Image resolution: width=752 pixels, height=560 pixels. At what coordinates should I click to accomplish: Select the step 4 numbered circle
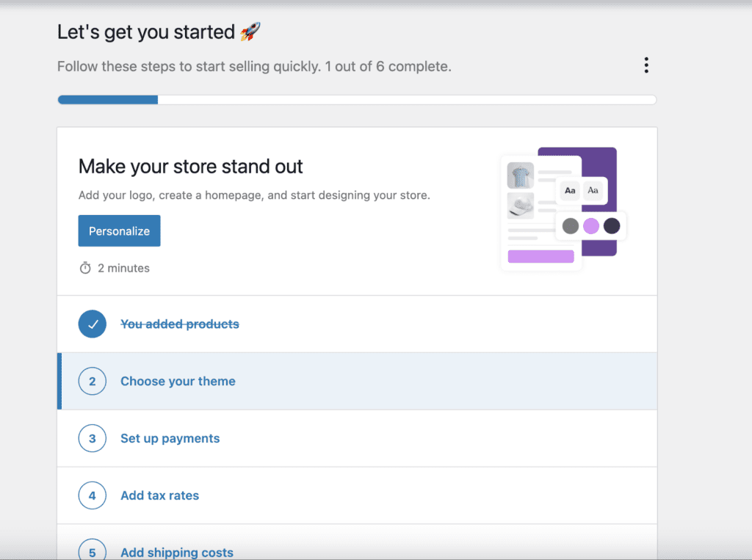point(92,495)
